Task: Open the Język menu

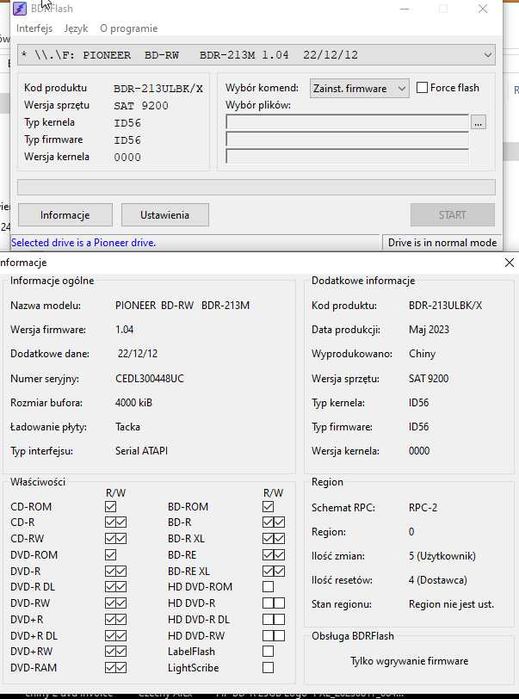Action: pos(76,29)
